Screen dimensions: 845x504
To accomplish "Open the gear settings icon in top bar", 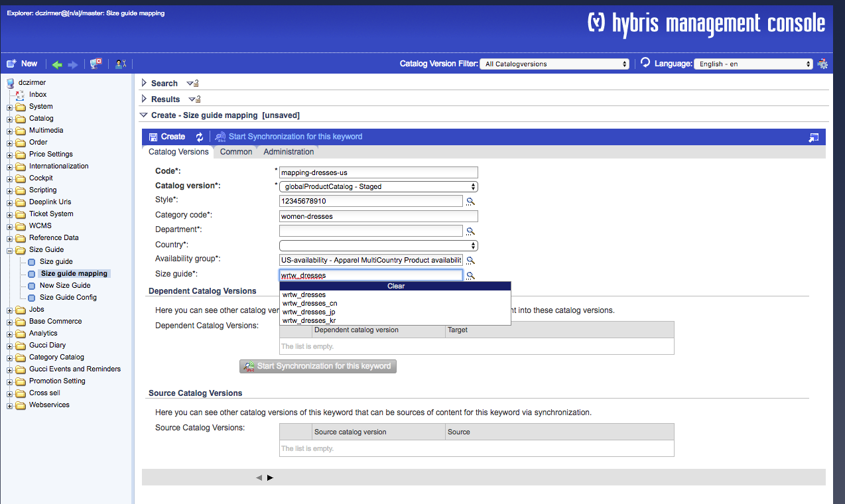I will pyautogui.click(x=822, y=64).
